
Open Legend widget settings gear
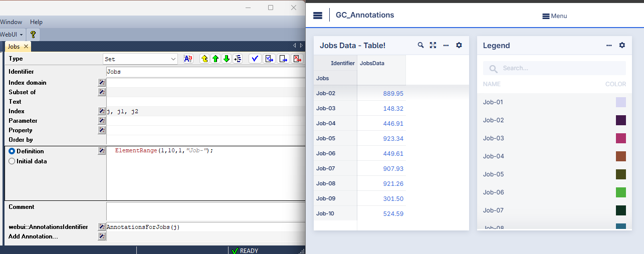point(622,45)
